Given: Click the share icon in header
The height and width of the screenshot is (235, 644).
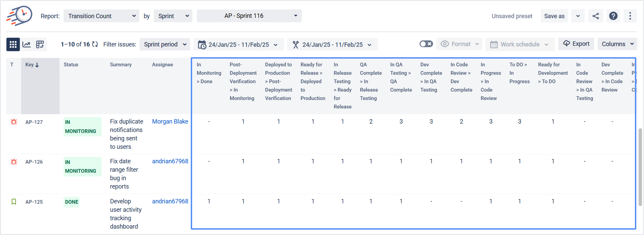Looking at the screenshot, I should (x=596, y=16).
